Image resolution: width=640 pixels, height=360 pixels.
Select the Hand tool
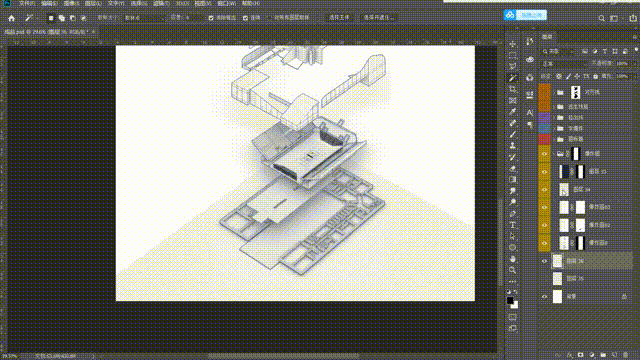[x=513, y=259]
